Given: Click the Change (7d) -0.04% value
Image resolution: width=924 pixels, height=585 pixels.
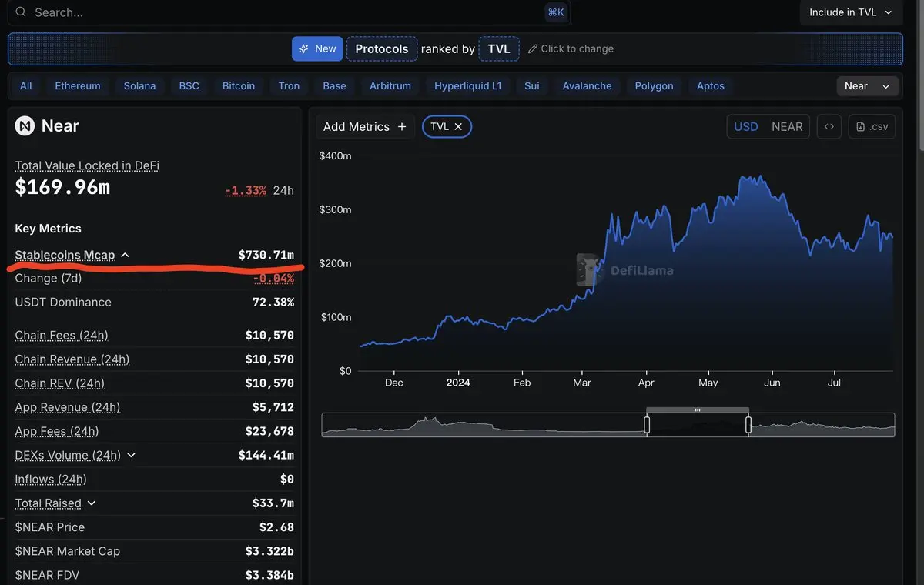Looking at the screenshot, I should [273, 278].
